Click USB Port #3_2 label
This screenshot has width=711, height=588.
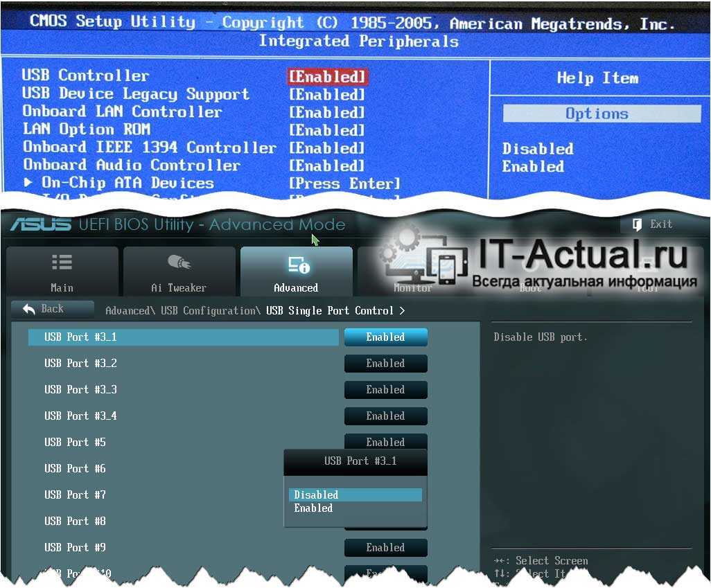[80, 363]
